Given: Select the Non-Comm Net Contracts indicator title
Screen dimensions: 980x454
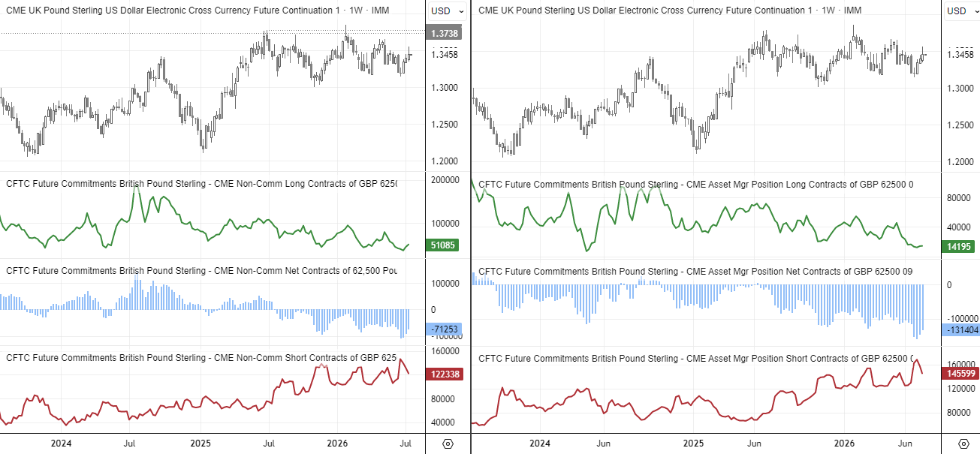Looking at the screenshot, I should point(201,270).
